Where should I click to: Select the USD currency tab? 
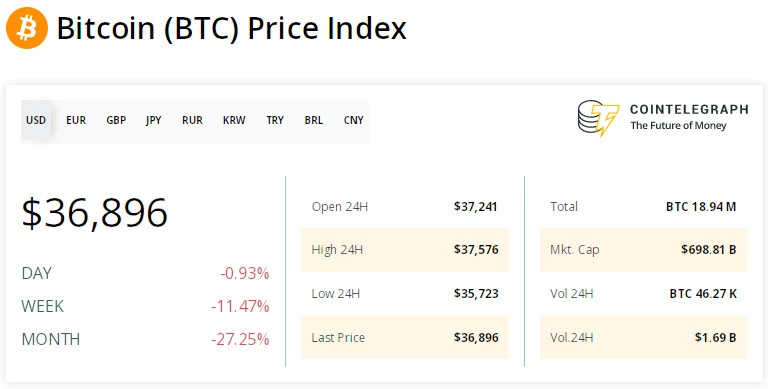(x=36, y=120)
